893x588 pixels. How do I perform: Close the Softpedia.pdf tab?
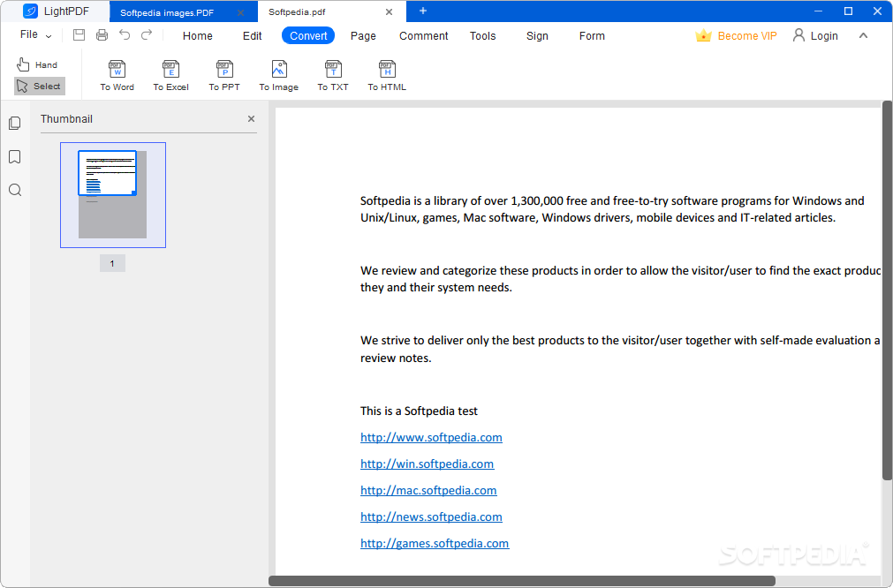tap(389, 11)
